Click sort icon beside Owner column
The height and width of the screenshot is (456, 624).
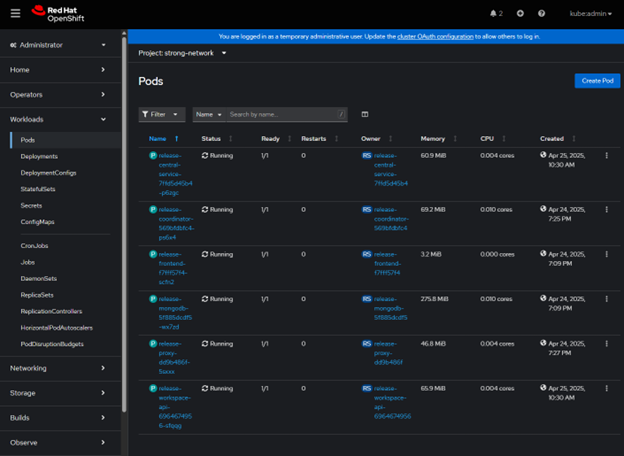[x=390, y=139]
